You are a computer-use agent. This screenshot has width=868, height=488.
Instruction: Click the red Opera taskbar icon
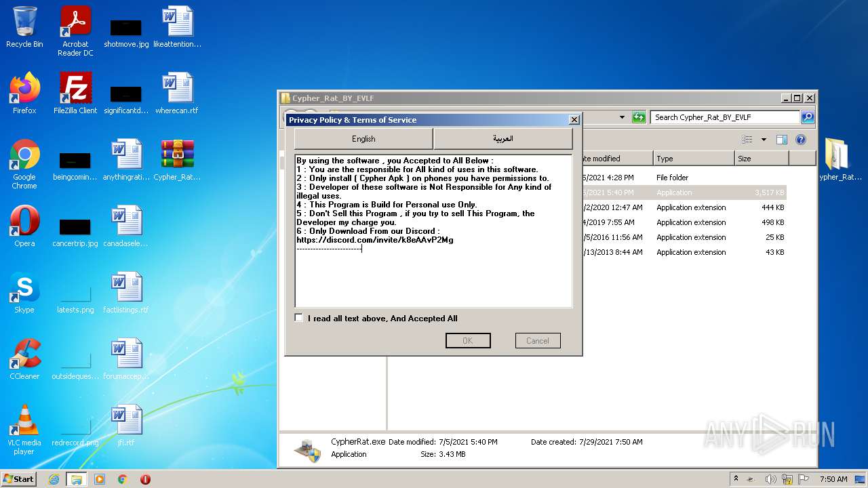point(145,479)
